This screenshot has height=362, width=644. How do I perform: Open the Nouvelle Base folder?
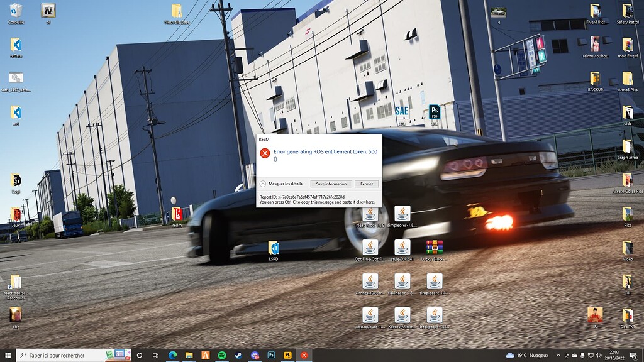[177, 11]
